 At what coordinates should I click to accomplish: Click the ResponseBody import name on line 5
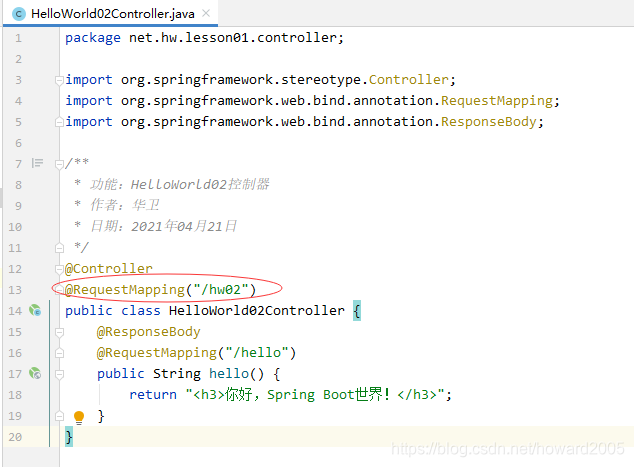[x=488, y=122]
